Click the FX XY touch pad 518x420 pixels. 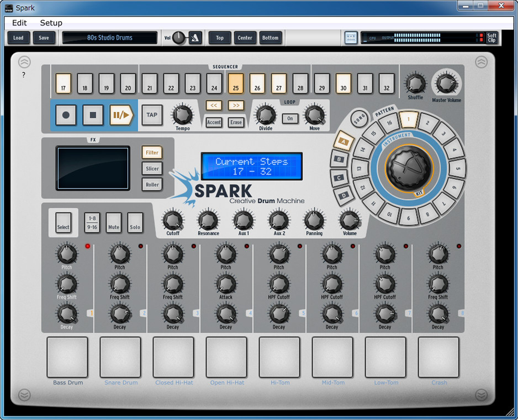(93, 168)
